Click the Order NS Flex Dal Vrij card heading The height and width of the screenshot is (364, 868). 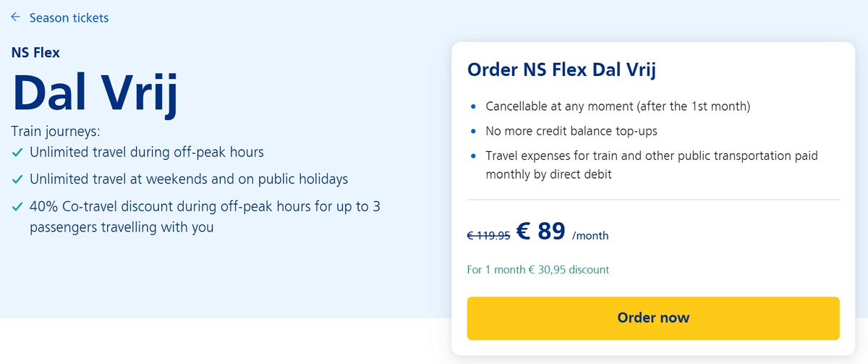click(x=561, y=70)
